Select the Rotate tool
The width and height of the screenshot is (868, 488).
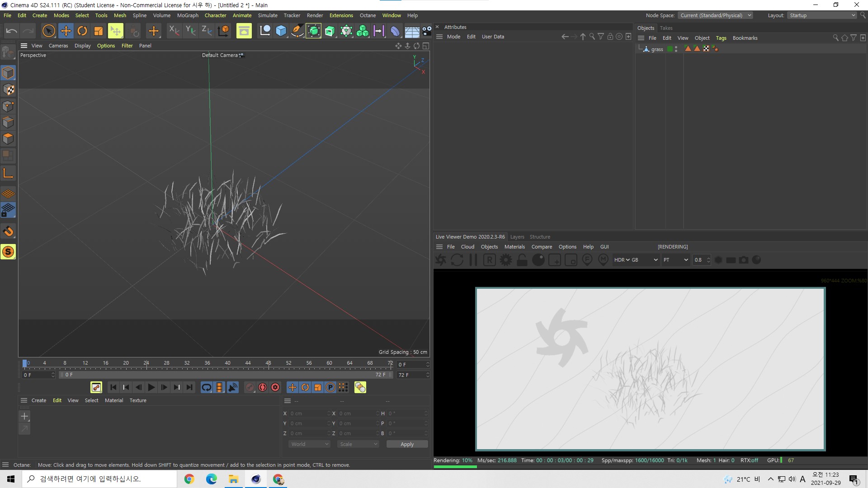(x=82, y=30)
